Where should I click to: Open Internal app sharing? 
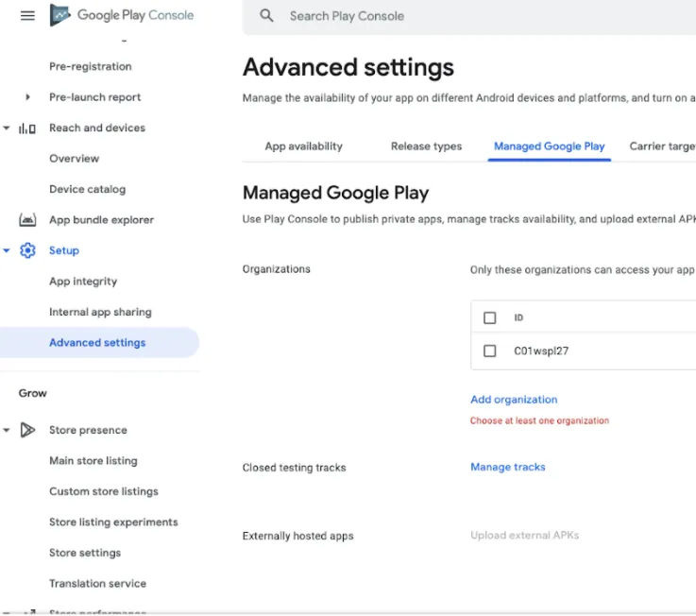[x=100, y=312]
